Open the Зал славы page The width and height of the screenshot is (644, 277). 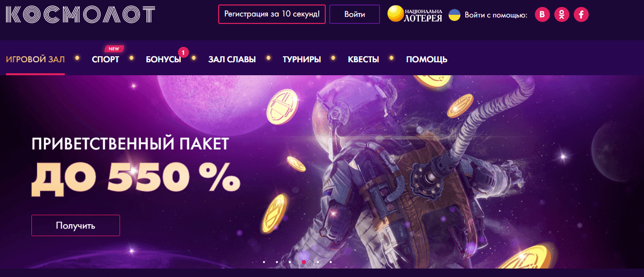coord(232,59)
